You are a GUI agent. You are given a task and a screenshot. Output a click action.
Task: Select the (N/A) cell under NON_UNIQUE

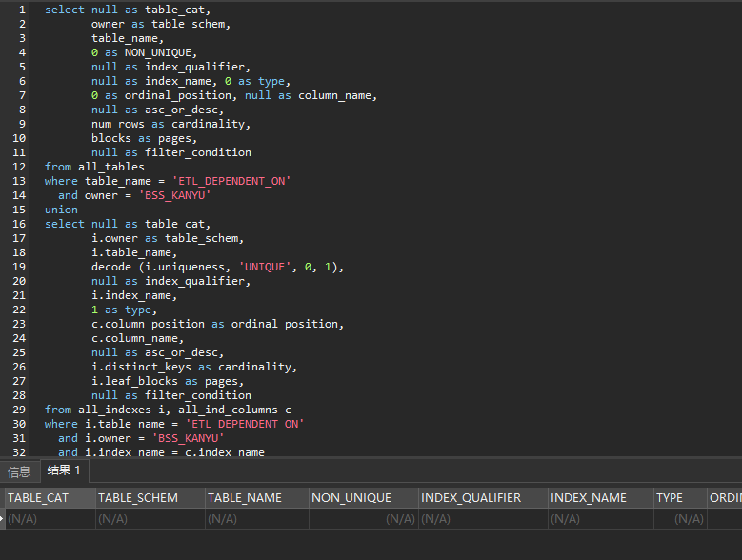pyautogui.click(x=364, y=519)
